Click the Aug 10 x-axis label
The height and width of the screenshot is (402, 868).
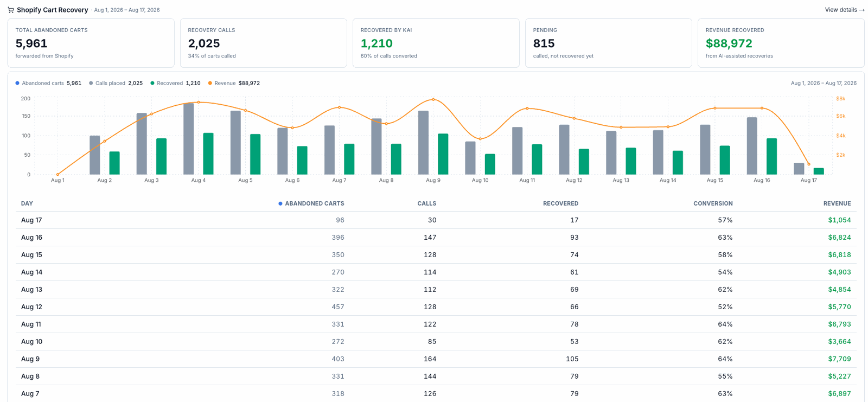pos(480,180)
